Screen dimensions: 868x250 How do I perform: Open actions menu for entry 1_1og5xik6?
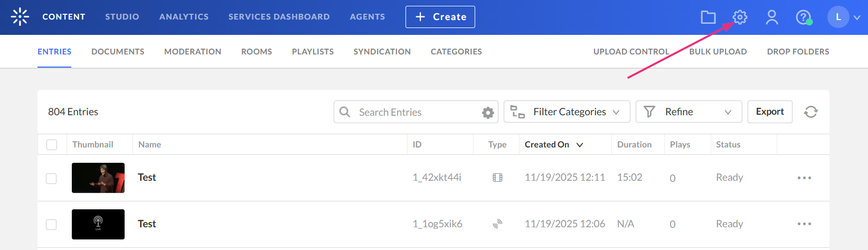pyautogui.click(x=804, y=224)
